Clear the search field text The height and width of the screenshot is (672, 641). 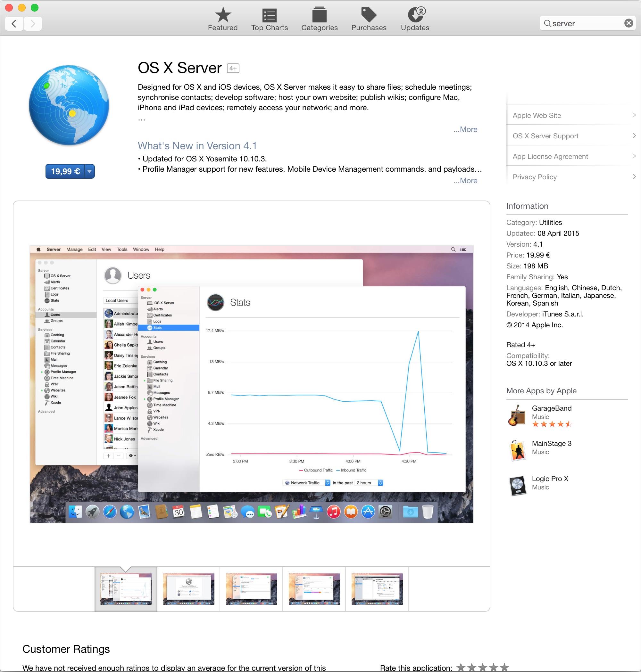[x=629, y=23]
